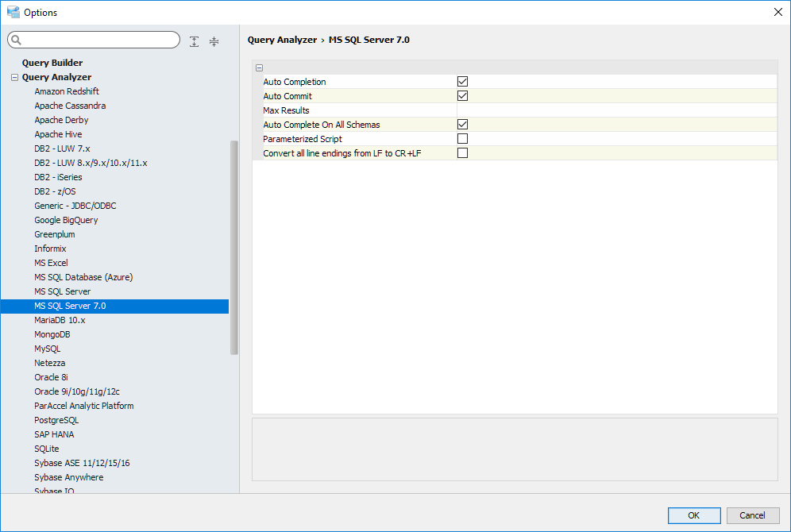This screenshot has width=791, height=532.
Task: Select Query Builder in the tree
Action: (52, 63)
